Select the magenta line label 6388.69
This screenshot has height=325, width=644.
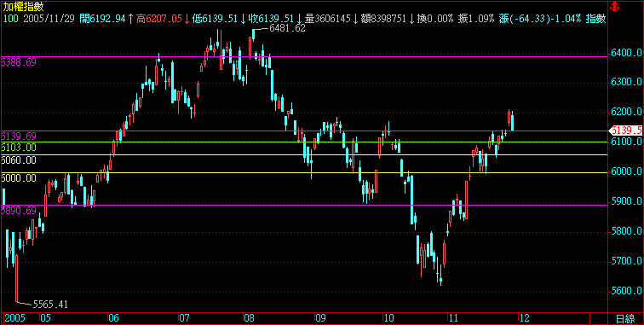pyautogui.click(x=19, y=62)
